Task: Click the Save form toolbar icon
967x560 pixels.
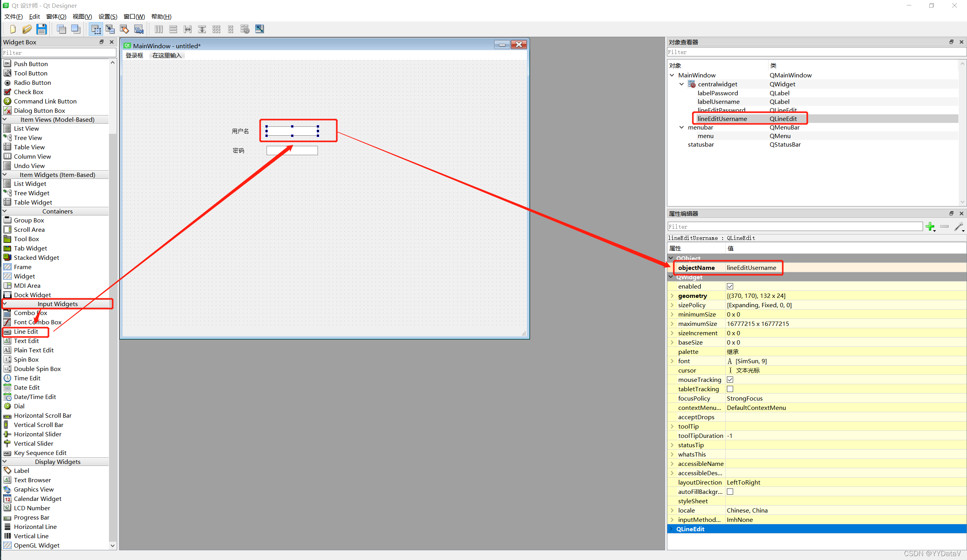Action: pos(41,29)
